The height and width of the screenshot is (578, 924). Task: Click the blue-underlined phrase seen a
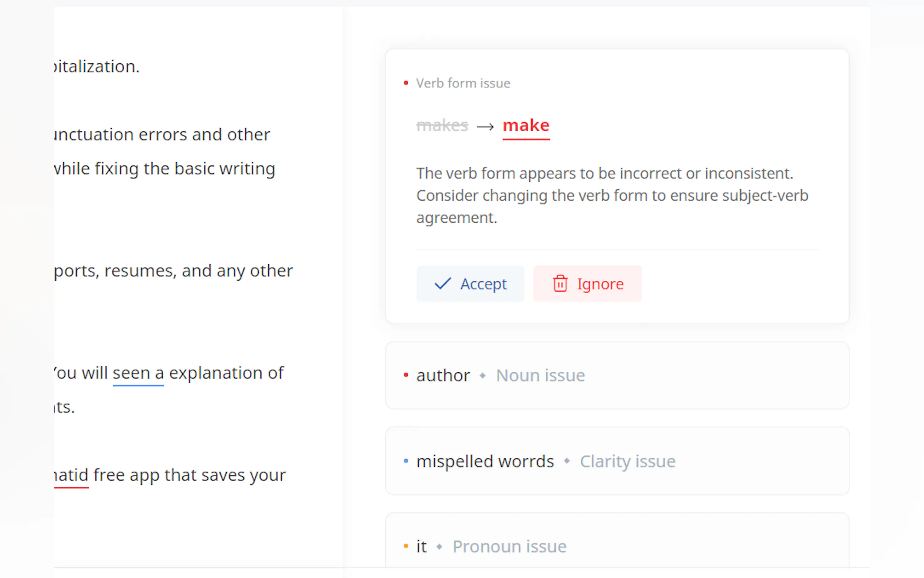(x=138, y=373)
